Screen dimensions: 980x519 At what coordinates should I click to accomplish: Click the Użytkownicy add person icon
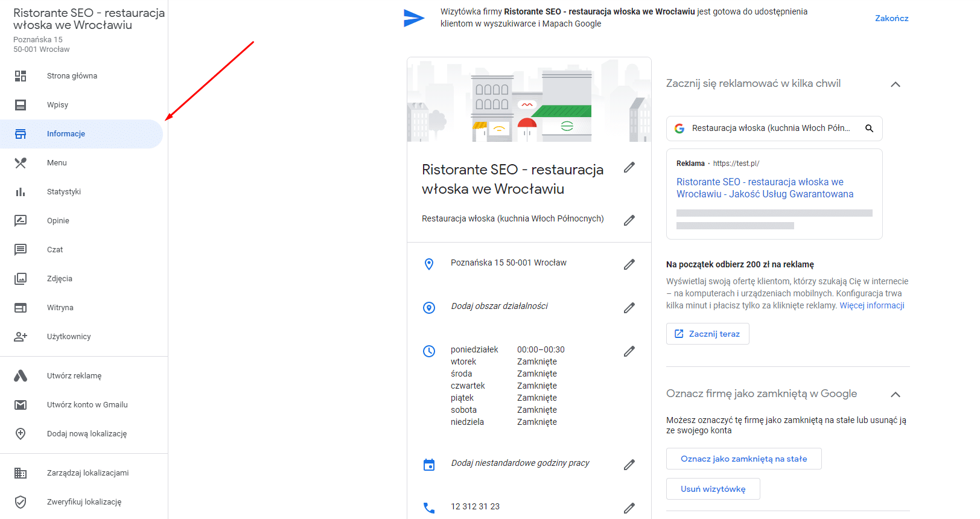coord(21,337)
